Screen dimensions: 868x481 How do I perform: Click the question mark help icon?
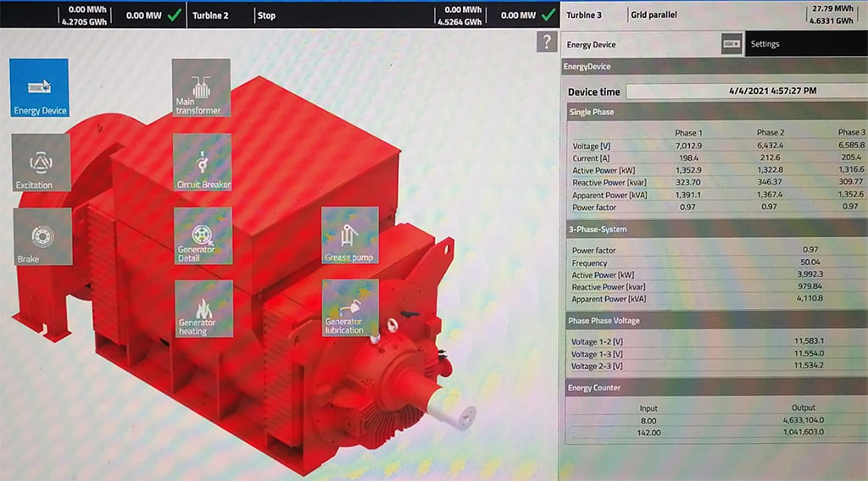547,44
